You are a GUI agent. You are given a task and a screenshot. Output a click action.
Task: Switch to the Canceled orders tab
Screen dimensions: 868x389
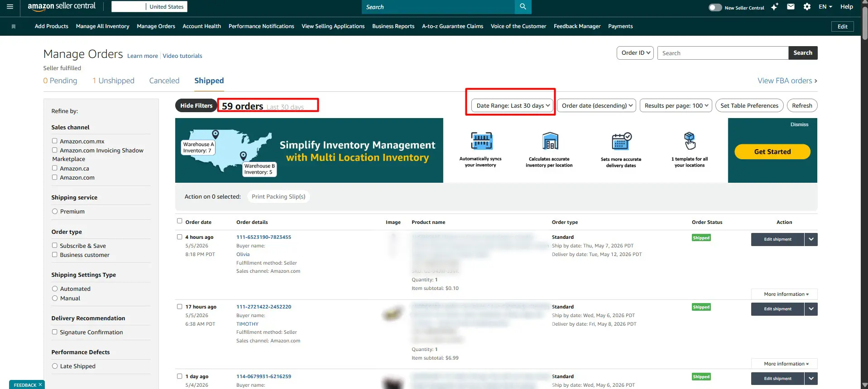coord(164,81)
